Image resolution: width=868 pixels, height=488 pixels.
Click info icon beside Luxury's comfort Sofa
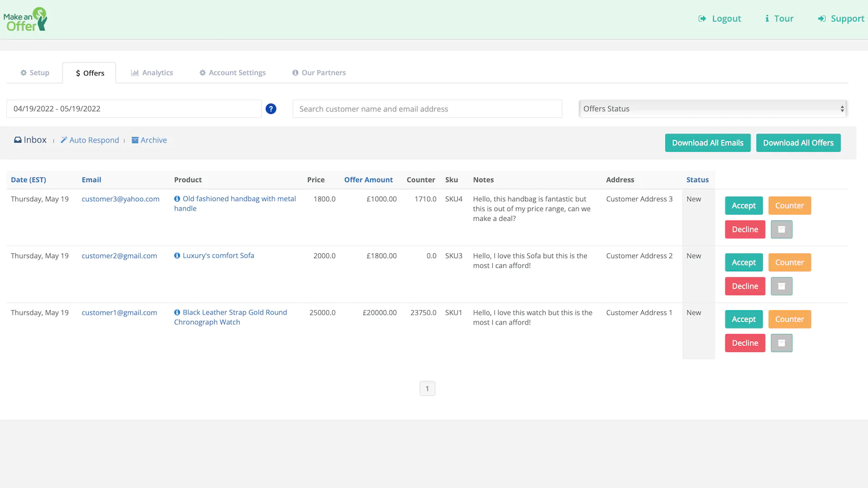click(x=177, y=256)
